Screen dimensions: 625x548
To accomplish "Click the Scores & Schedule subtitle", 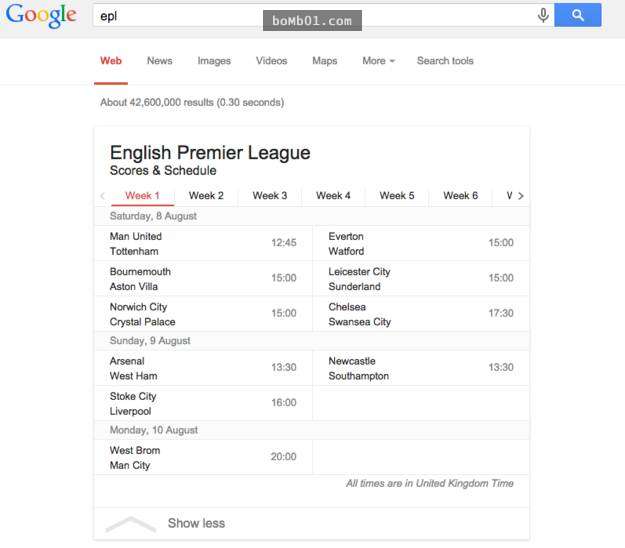I will coord(163,171).
